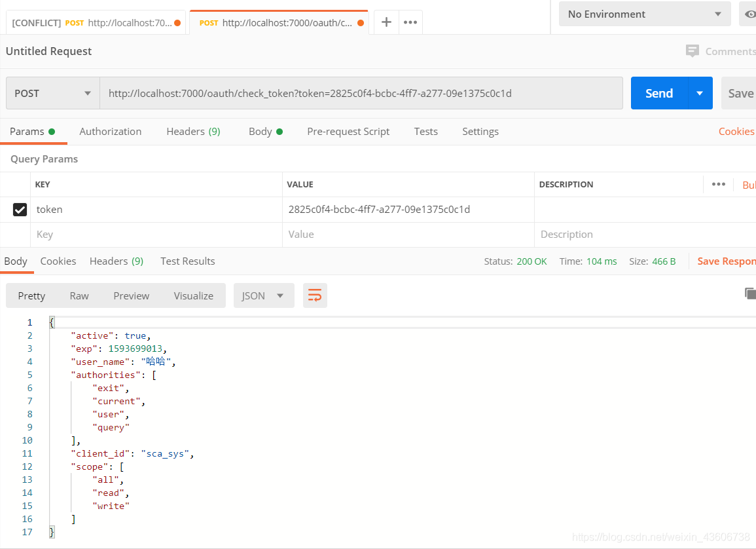Uncheck the token query param checkbox

tap(20, 210)
